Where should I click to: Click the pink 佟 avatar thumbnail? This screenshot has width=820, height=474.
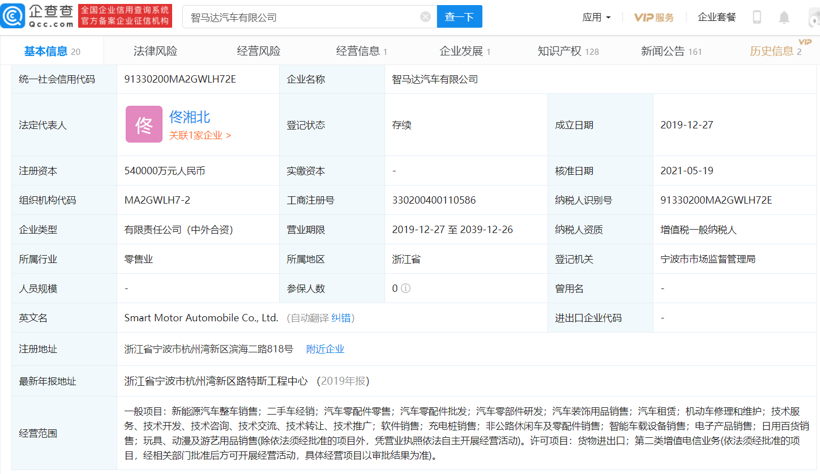pyautogui.click(x=144, y=125)
